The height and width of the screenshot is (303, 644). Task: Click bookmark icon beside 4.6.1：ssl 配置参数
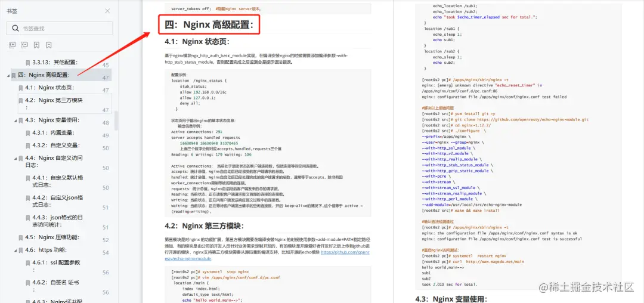tap(28, 263)
